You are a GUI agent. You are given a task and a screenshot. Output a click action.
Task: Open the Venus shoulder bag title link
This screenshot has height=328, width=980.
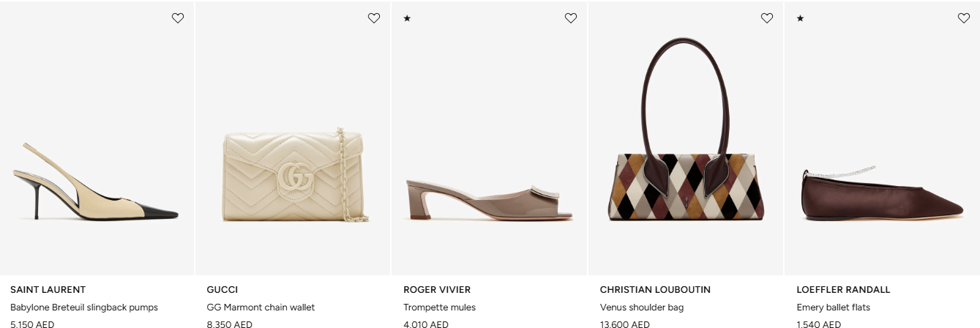point(642,307)
